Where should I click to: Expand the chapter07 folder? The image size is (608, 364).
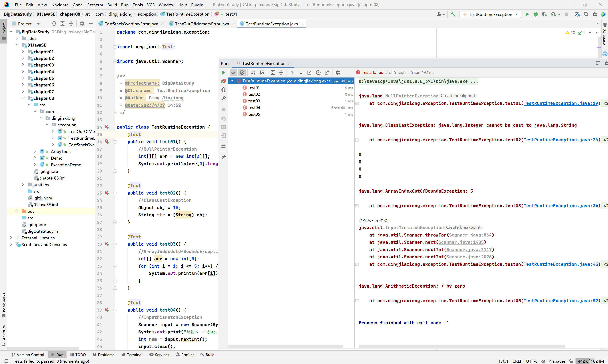click(23, 92)
